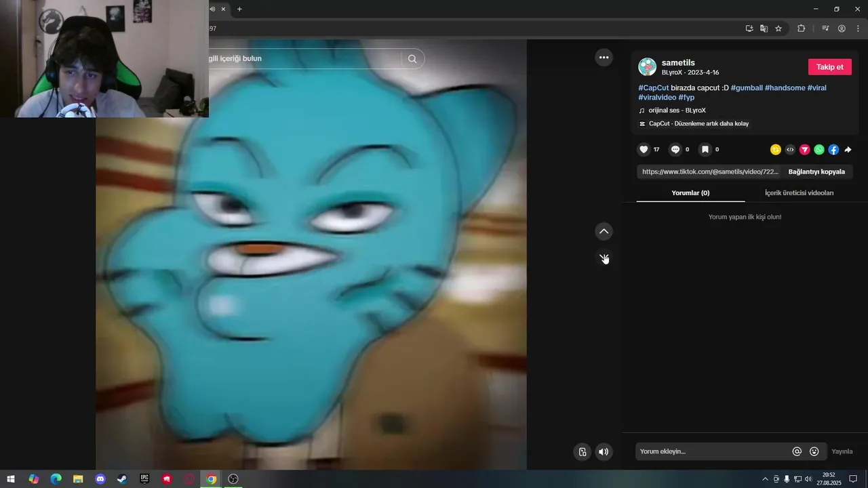This screenshot has width=868, height=488.
Task: Switch to İçerik üreticisi videoları tab
Action: pyautogui.click(x=799, y=193)
